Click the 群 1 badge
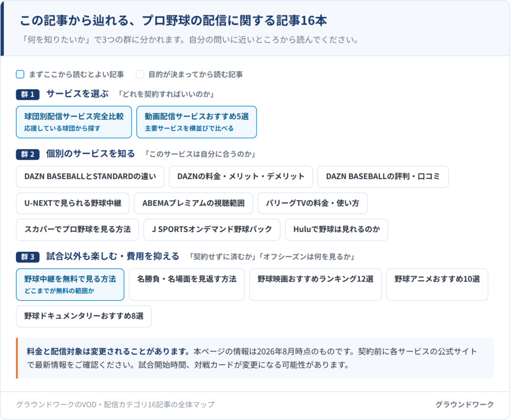This screenshot has height=420, width=510. [x=28, y=94]
